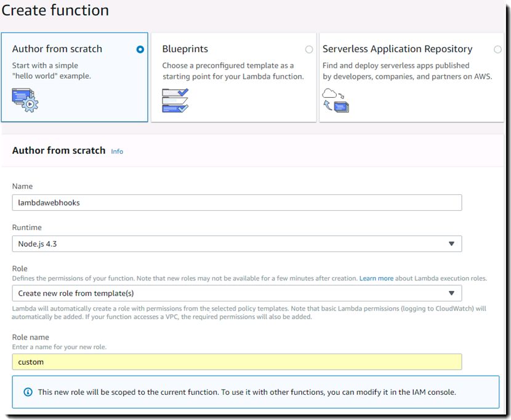Open the Runtime dropdown showing Node.js 4.3

237,244
